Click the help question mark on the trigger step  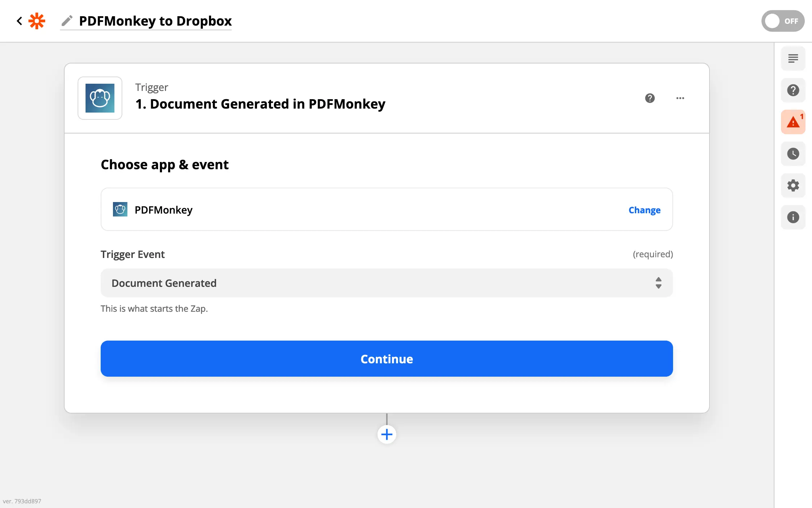pyautogui.click(x=650, y=98)
